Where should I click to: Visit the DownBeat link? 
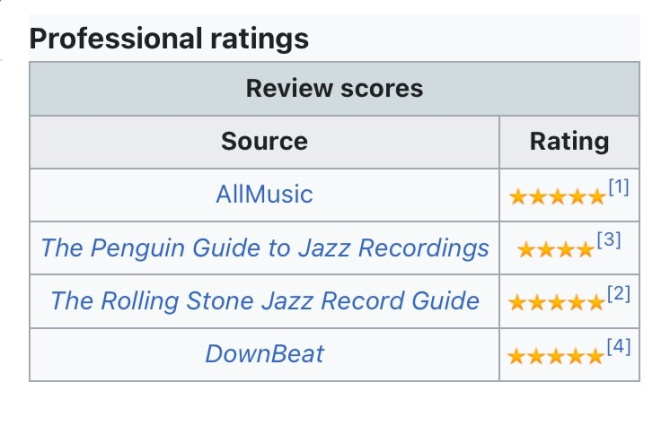click(264, 354)
